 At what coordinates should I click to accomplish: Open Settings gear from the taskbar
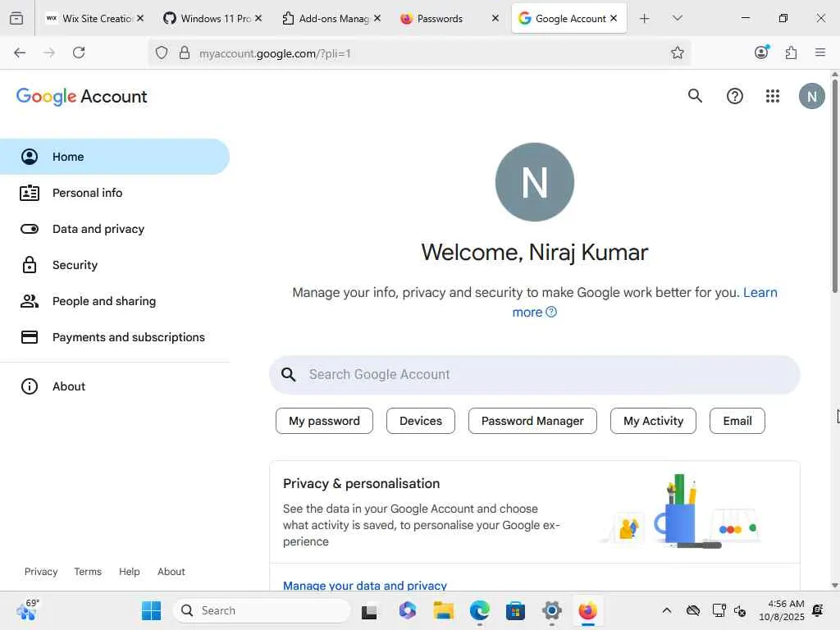pos(552,610)
